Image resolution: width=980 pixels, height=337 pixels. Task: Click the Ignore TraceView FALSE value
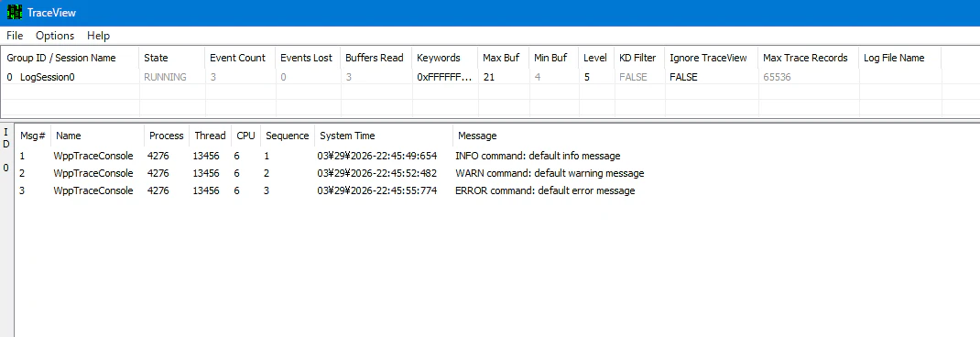point(683,77)
